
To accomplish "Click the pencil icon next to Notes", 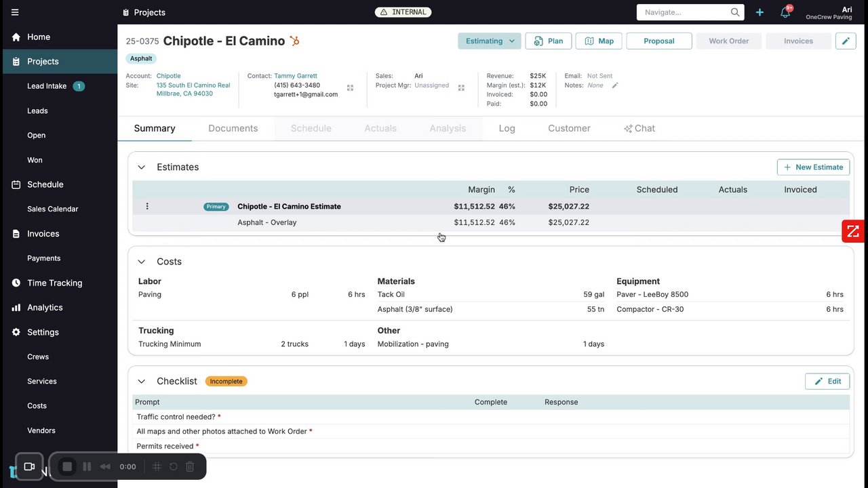I will click(x=615, y=85).
